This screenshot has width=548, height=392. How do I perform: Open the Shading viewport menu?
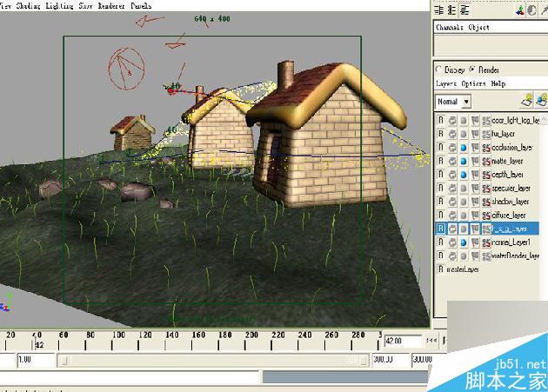point(28,6)
